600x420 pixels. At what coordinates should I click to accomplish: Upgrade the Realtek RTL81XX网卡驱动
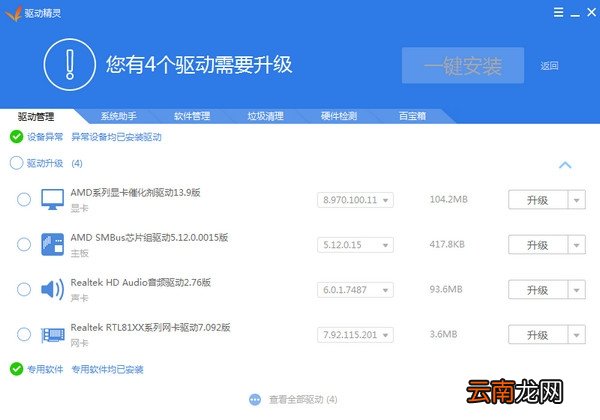click(x=538, y=335)
